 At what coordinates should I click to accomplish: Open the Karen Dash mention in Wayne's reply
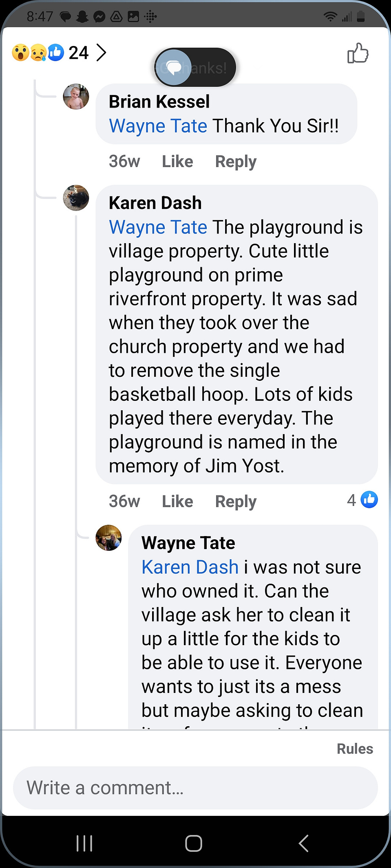click(x=190, y=567)
